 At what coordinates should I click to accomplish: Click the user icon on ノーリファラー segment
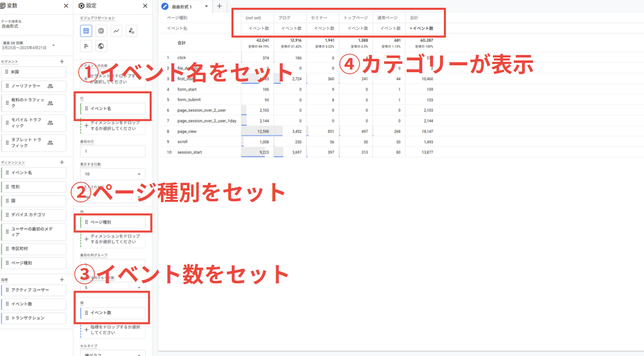click(x=51, y=86)
